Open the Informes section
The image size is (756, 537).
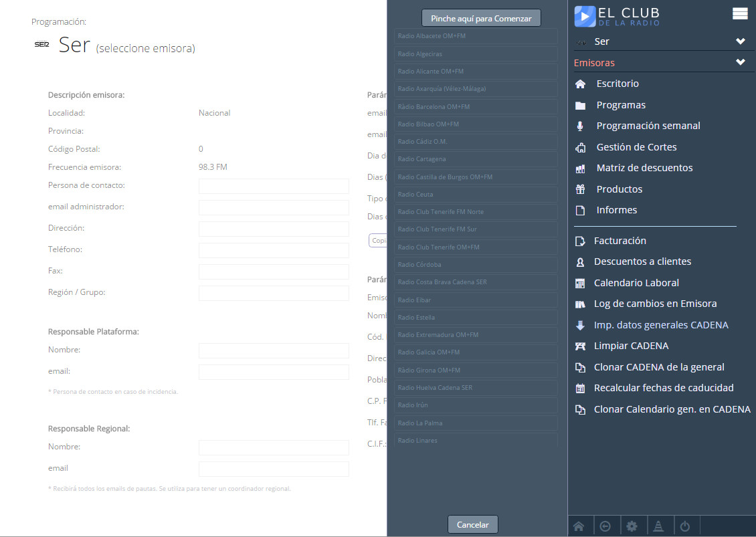616,210
